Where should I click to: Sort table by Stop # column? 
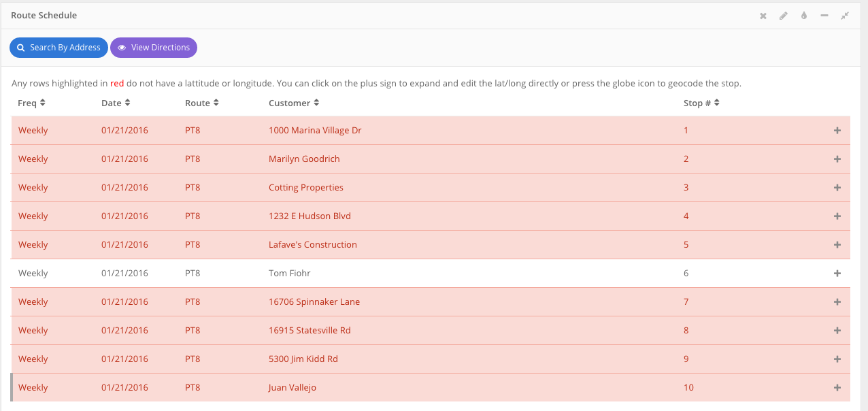click(x=701, y=103)
